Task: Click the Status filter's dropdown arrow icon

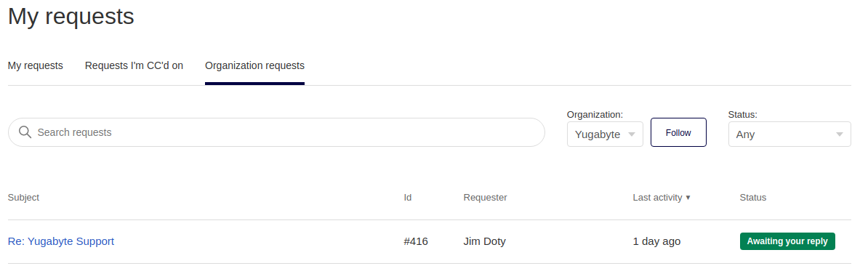Action: [839, 134]
